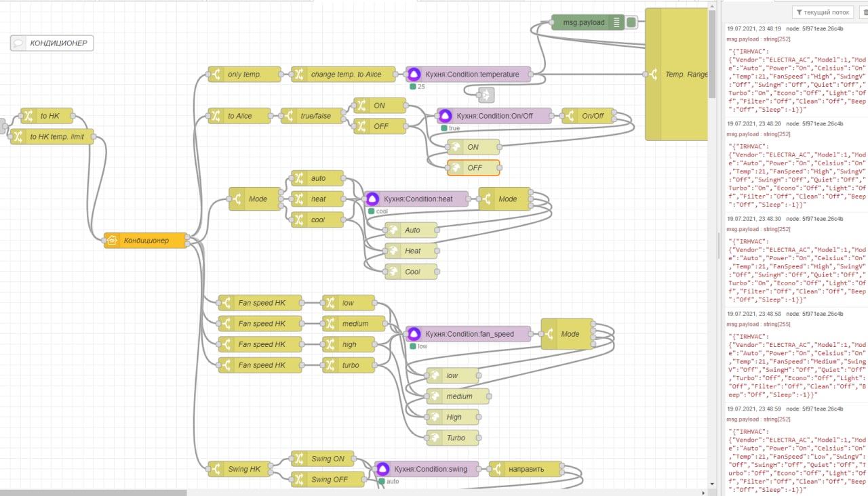Image resolution: width=868 pixels, height=496 pixels.
Task: Click the HomeKit icon on orange Кондиционер node
Action: tap(112, 241)
